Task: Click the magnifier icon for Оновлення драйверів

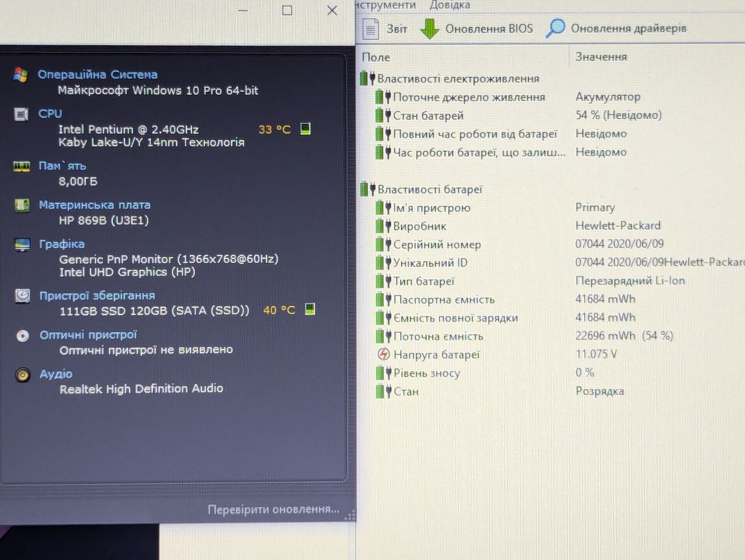Action: (555, 28)
